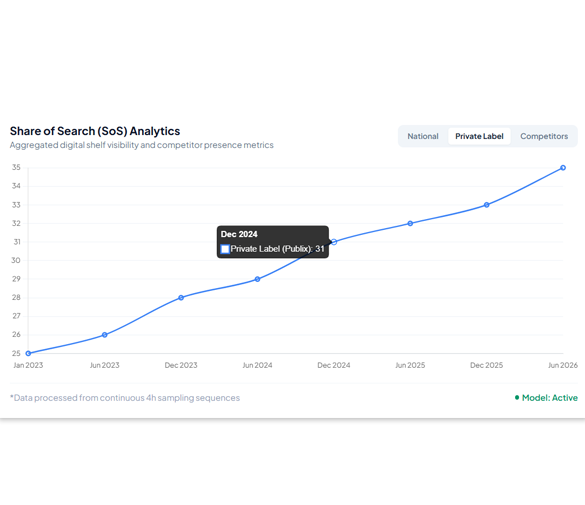
Task: Click the Jun 2023 data point
Action: [x=104, y=335]
